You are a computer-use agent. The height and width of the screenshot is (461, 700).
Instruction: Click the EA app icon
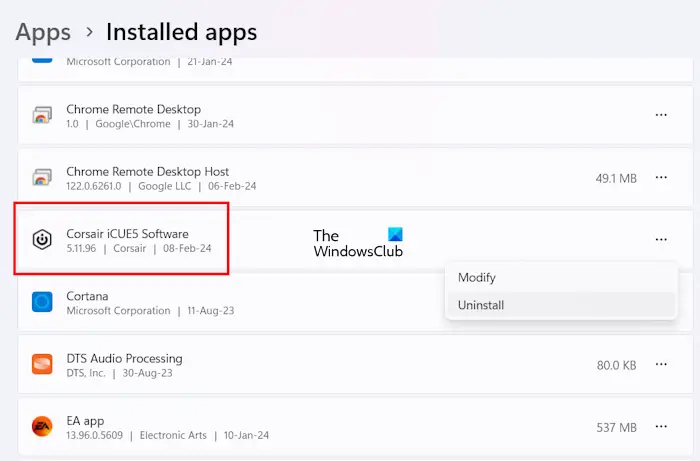pos(42,427)
